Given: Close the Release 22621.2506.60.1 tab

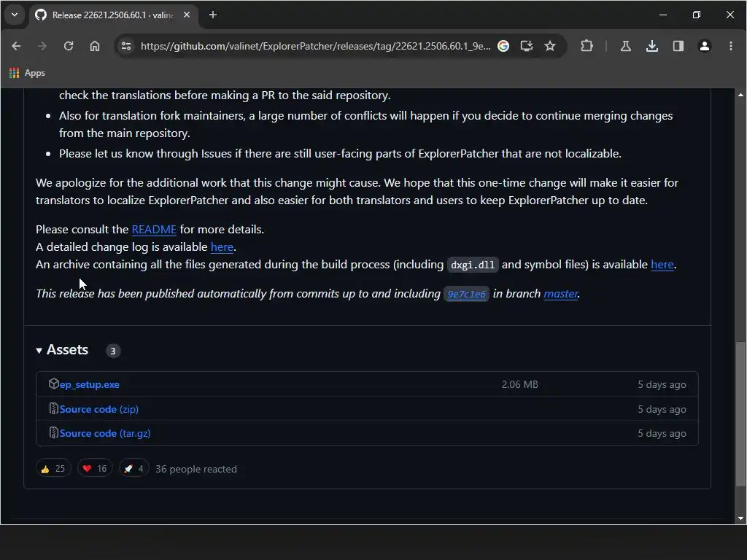Looking at the screenshot, I should point(187,15).
